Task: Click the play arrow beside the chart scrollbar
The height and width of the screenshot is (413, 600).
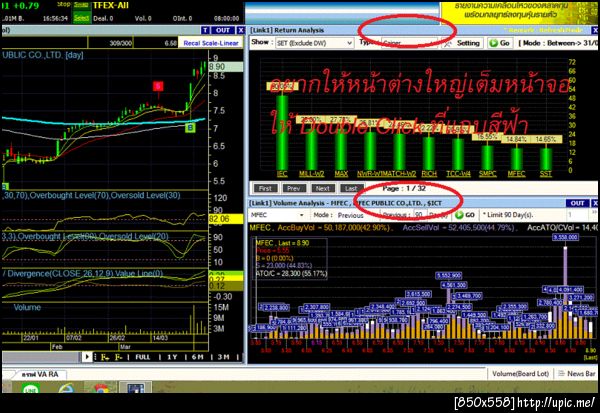Action: [87, 357]
